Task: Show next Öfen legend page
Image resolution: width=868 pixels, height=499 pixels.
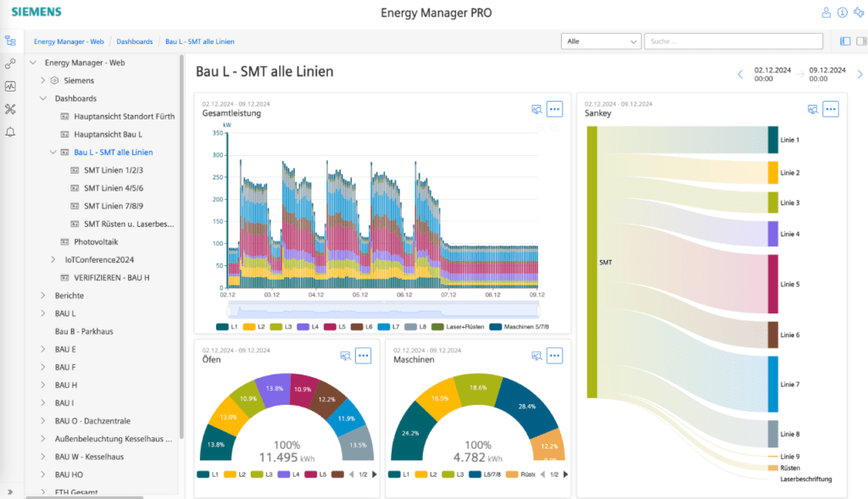Action: click(374, 474)
